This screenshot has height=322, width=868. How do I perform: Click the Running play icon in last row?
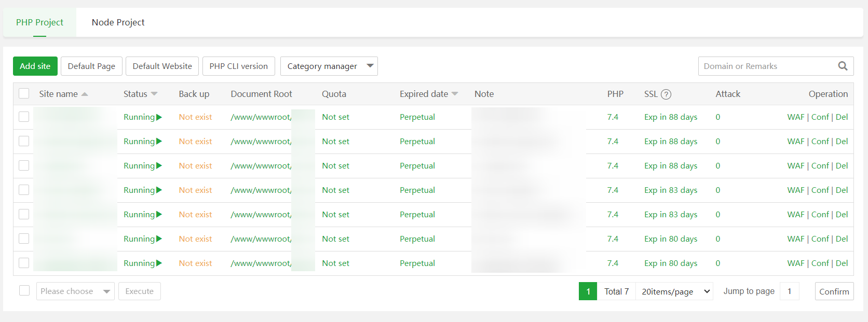(x=159, y=263)
